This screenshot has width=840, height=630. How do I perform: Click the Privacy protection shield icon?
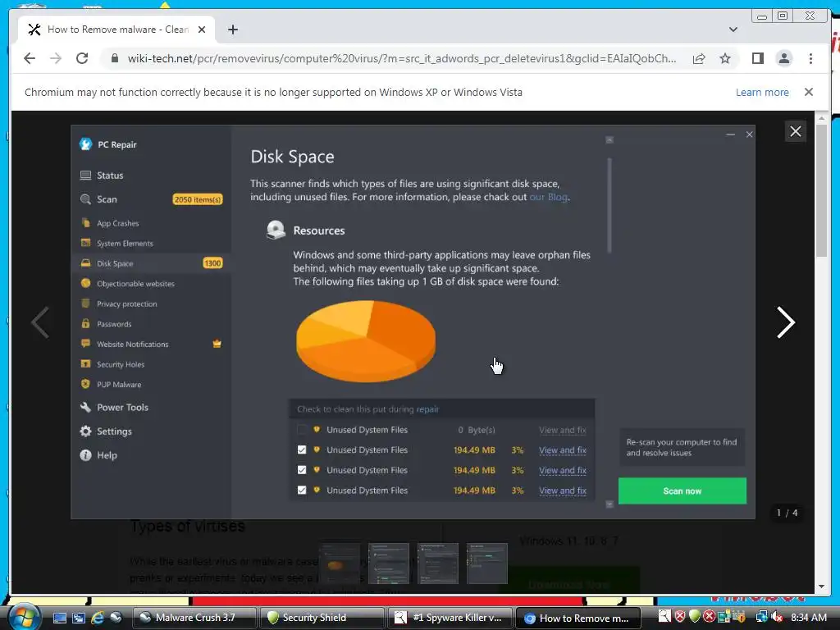coord(85,304)
